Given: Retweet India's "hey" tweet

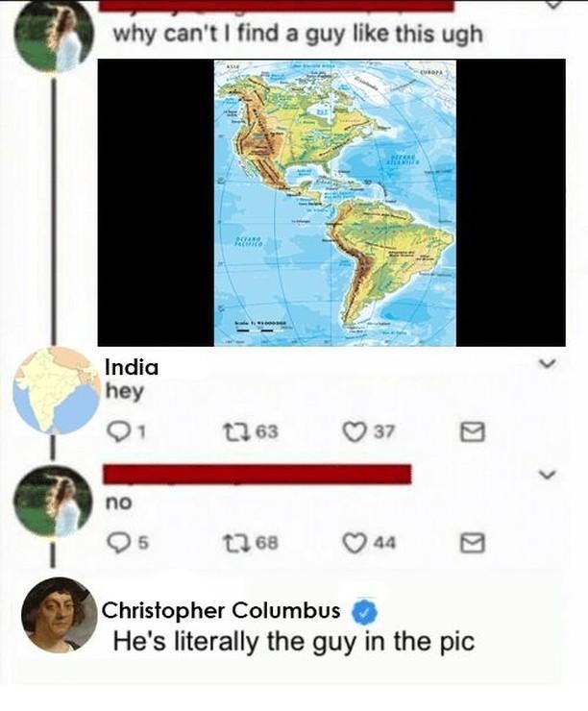Looking at the screenshot, I should click(251, 431).
